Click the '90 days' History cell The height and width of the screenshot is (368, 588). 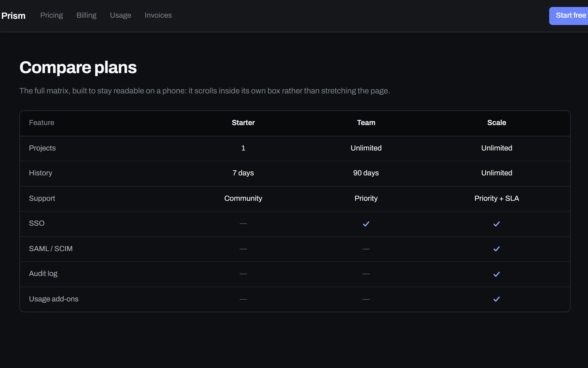(366, 173)
